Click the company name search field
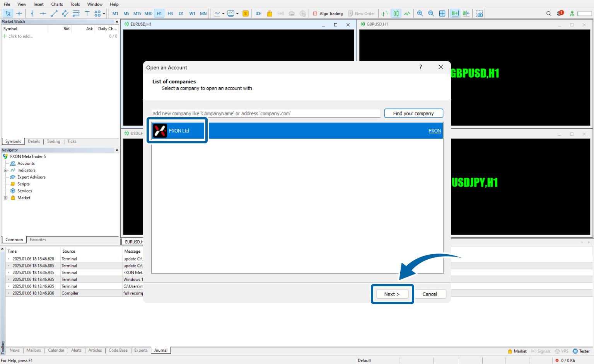Image resolution: width=594 pixels, height=364 pixels. (x=266, y=113)
